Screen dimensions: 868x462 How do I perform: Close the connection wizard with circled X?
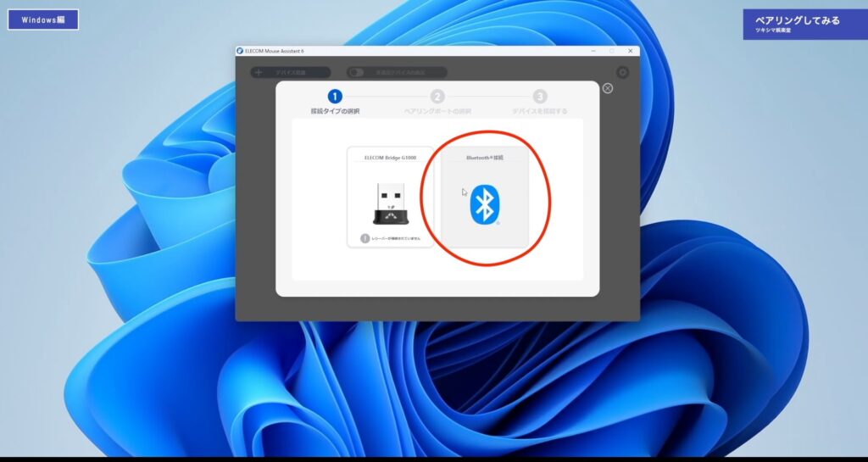click(x=608, y=88)
